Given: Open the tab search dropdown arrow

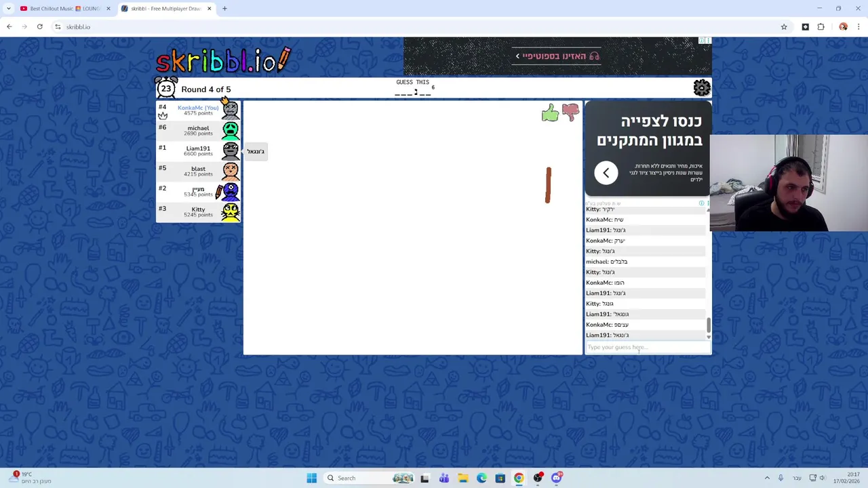Looking at the screenshot, I should coord(7,9).
